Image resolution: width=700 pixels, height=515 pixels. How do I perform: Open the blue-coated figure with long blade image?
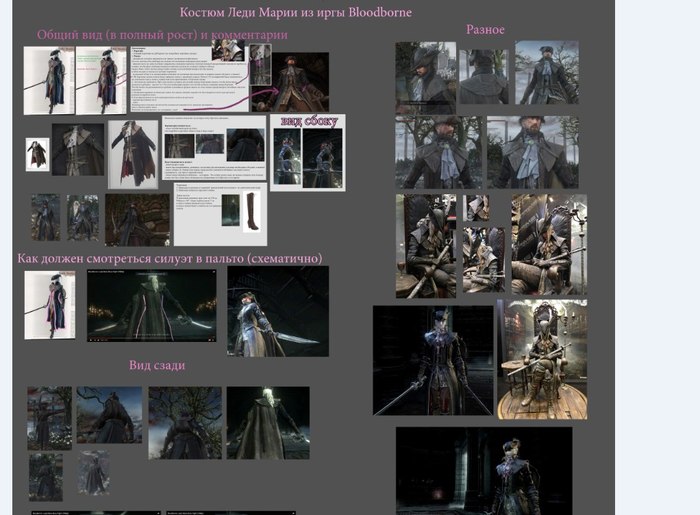click(277, 311)
